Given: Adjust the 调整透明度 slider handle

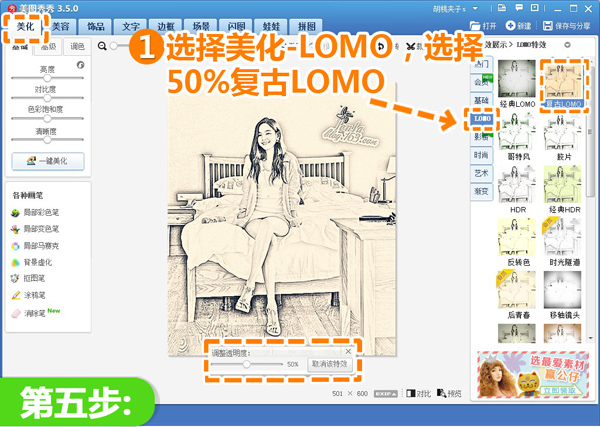Looking at the screenshot, I should tap(246, 364).
